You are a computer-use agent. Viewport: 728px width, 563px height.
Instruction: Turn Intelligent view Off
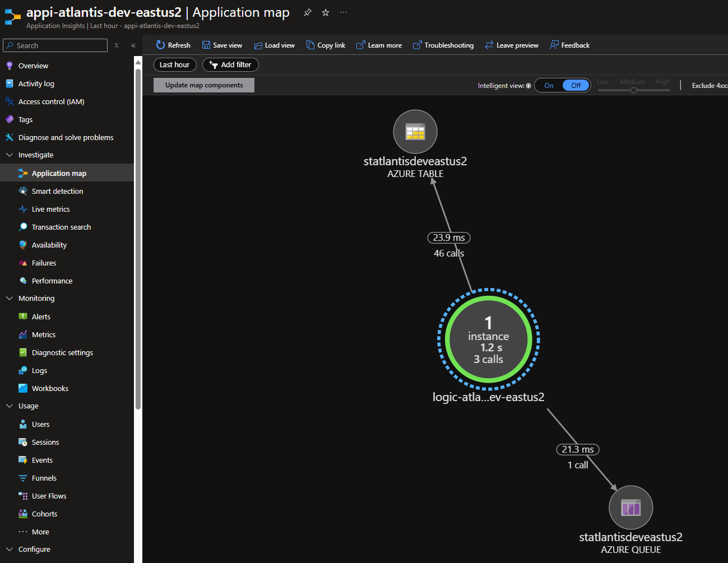coord(576,85)
